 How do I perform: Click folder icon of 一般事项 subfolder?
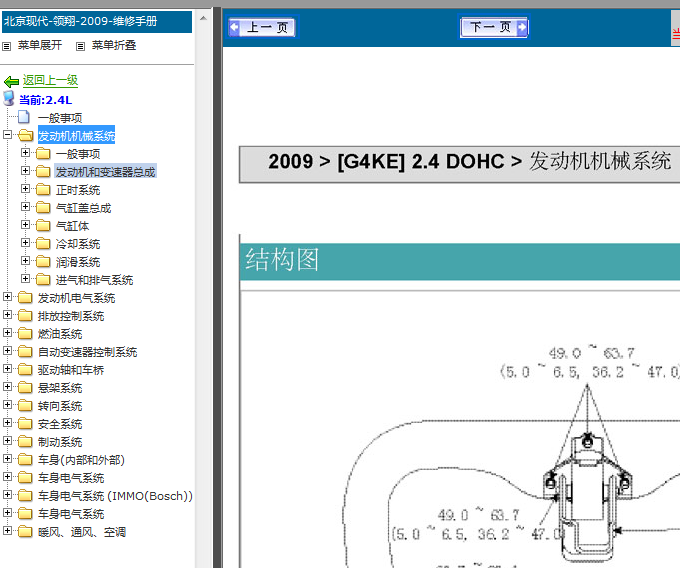point(43,153)
